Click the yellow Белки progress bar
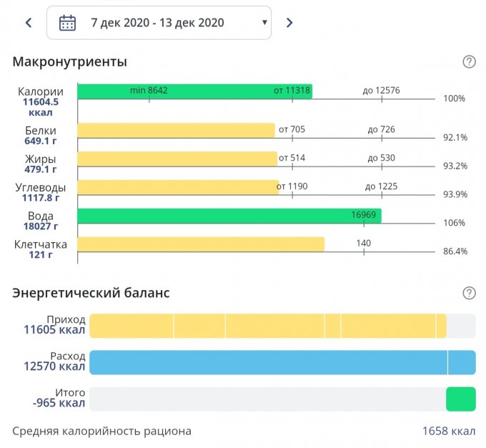The height and width of the screenshot is (448, 486). tap(176, 130)
